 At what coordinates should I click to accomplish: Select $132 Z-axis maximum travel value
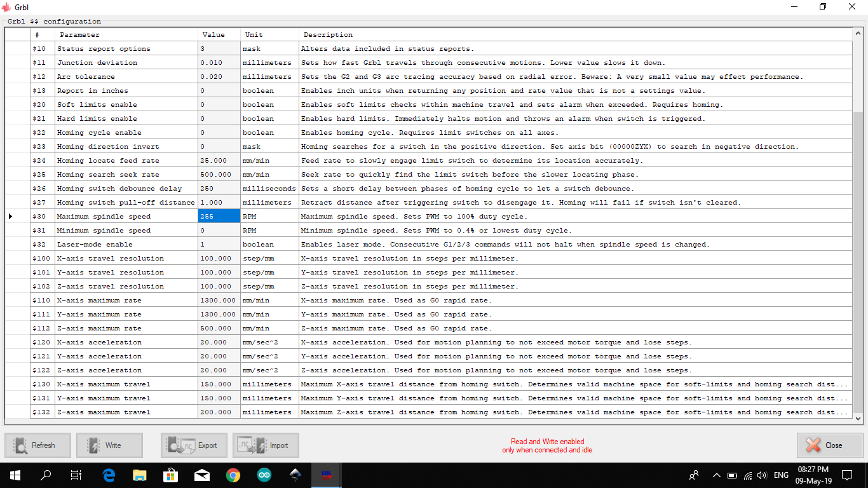[x=219, y=412]
